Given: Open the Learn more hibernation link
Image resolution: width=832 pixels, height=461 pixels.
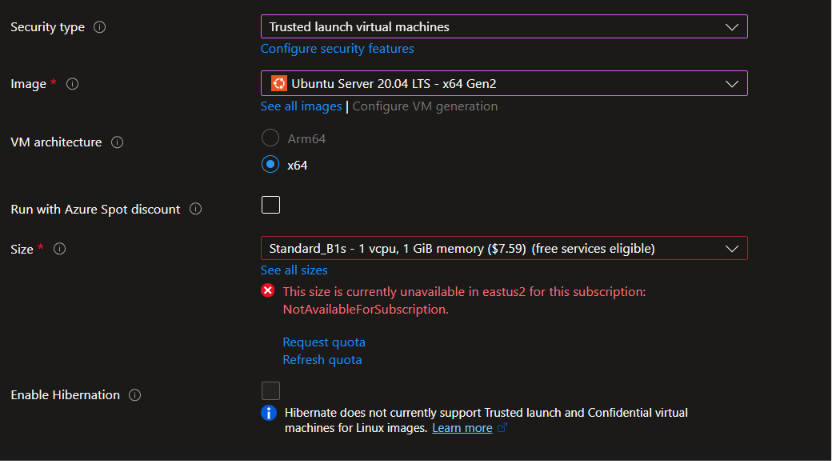Looking at the screenshot, I should coord(462,428).
